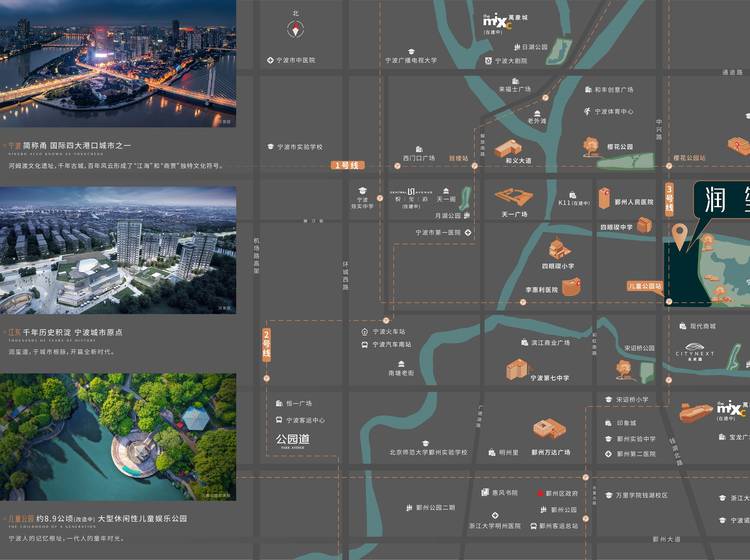Select the orange location pin marker
The height and width of the screenshot is (560, 750).
point(680,236)
